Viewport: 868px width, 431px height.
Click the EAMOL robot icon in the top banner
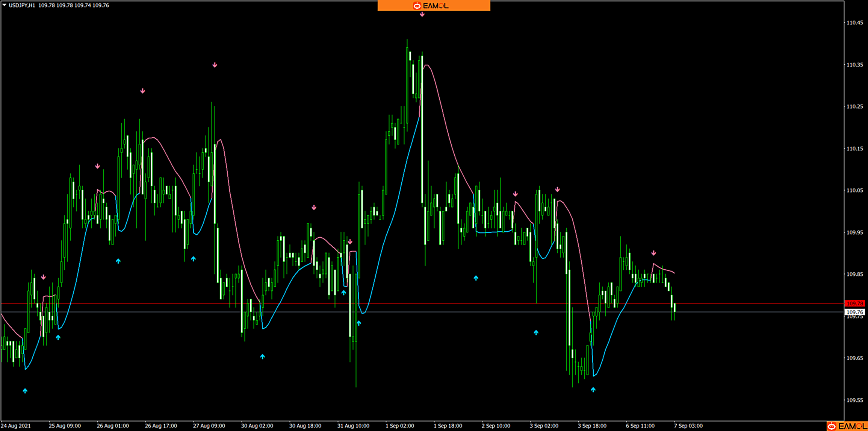[x=416, y=5]
